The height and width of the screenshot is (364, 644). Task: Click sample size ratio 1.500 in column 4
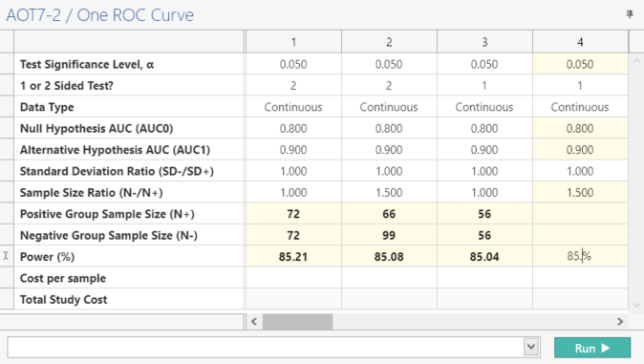coord(580,193)
